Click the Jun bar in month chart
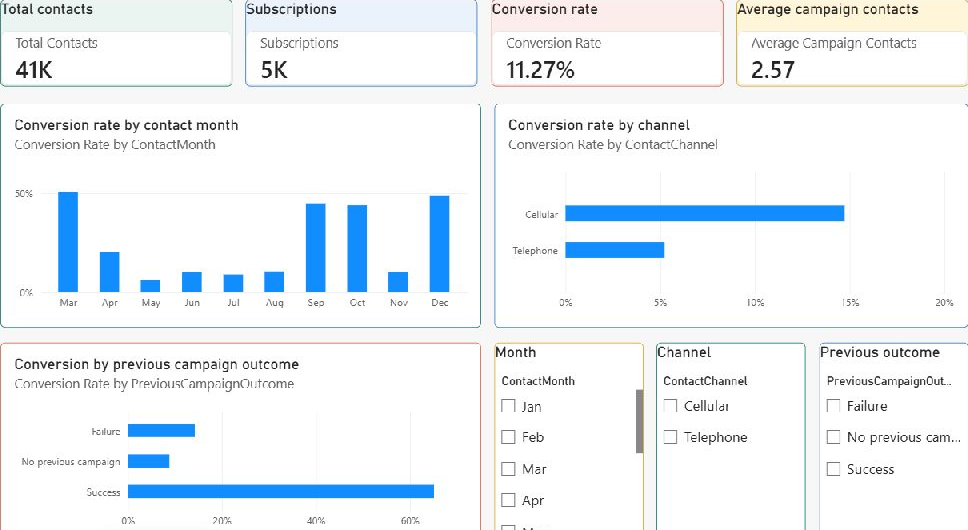The image size is (968, 530). click(x=191, y=282)
